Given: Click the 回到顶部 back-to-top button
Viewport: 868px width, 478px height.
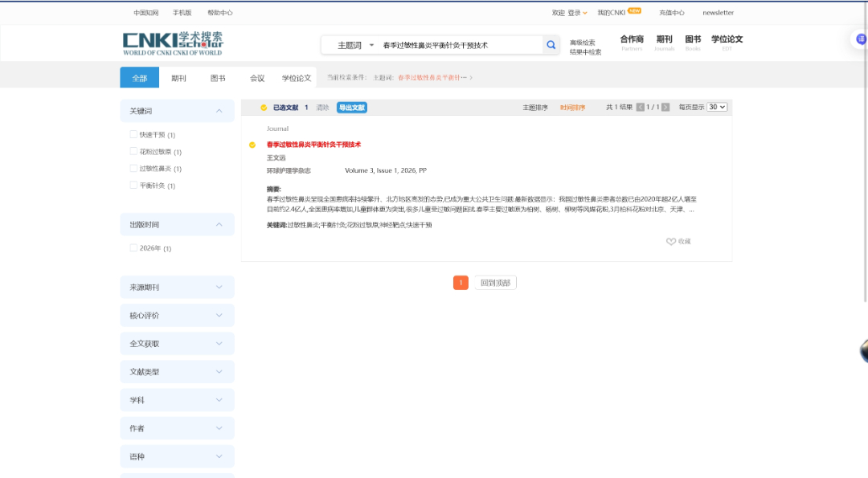Looking at the screenshot, I should pyautogui.click(x=497, y=282).
